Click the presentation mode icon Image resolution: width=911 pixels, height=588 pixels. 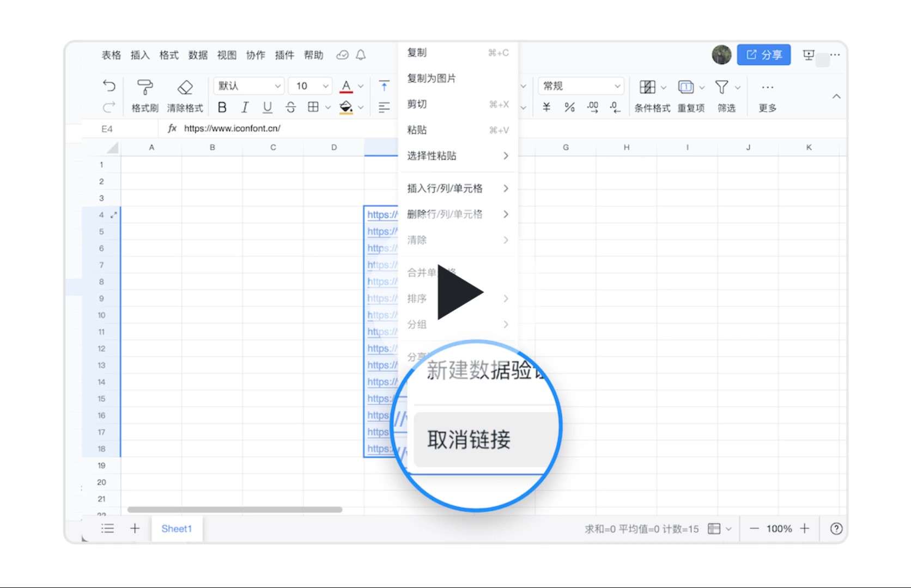809,54
